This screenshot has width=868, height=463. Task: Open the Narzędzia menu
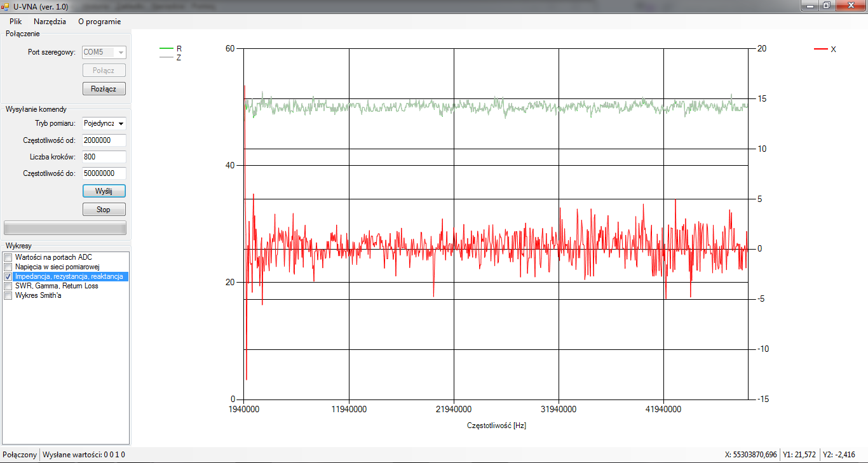[x=50, y=21]
